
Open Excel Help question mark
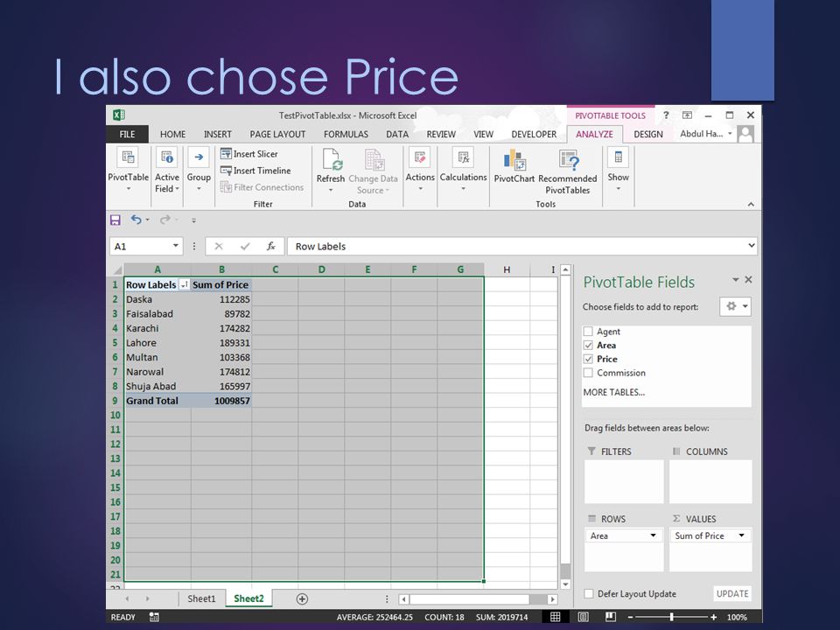click(666, 115)
